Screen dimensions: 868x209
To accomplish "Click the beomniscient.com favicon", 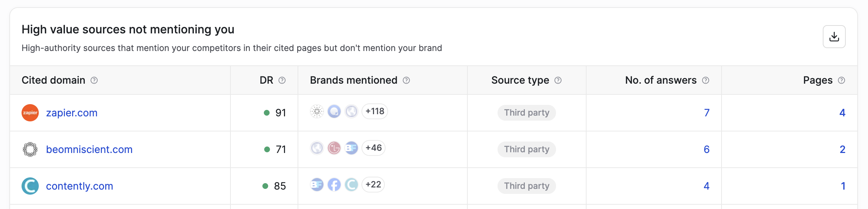I will (x=30, y=149).
